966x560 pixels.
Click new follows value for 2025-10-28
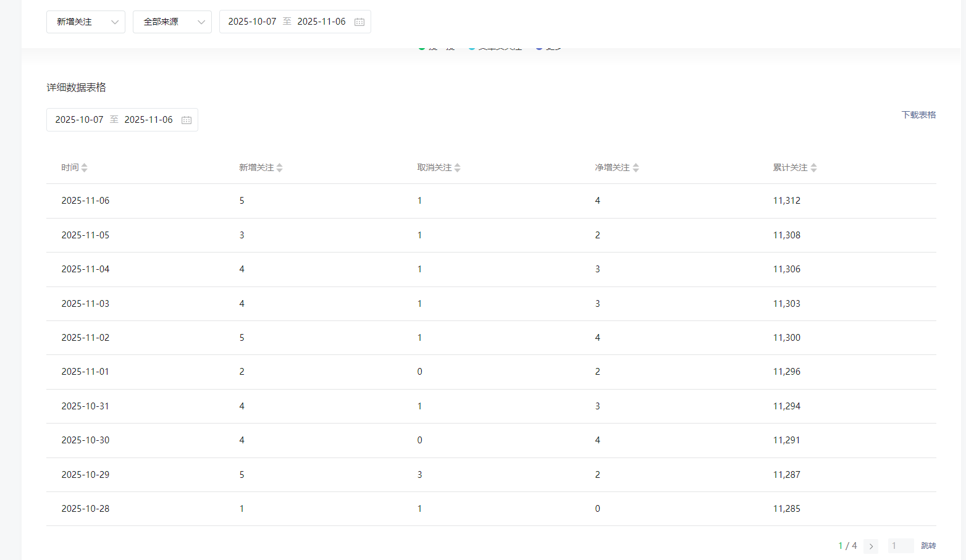241,509
